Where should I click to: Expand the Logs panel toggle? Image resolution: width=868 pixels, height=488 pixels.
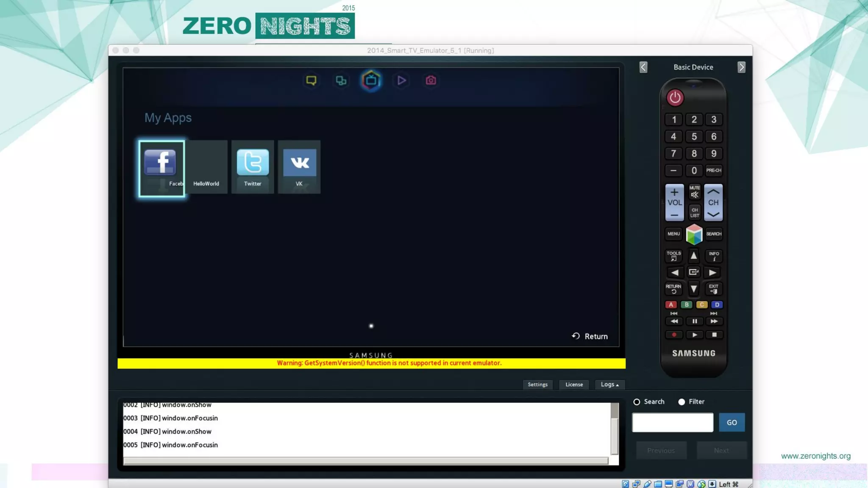(609, 385)
